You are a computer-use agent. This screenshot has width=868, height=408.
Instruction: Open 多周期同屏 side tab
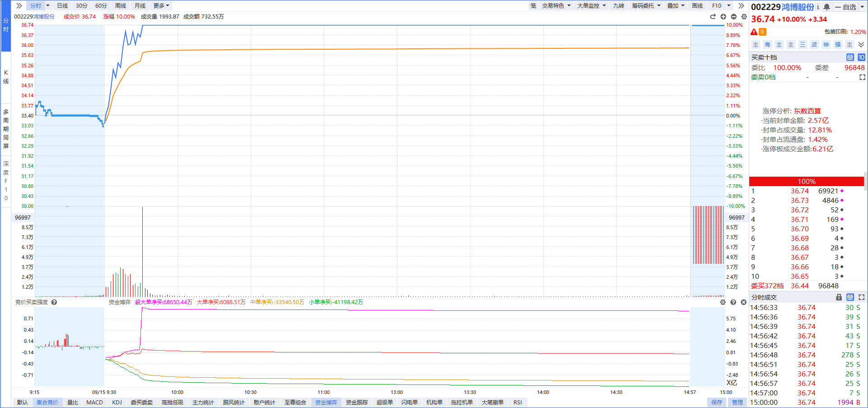pos(6,129)
